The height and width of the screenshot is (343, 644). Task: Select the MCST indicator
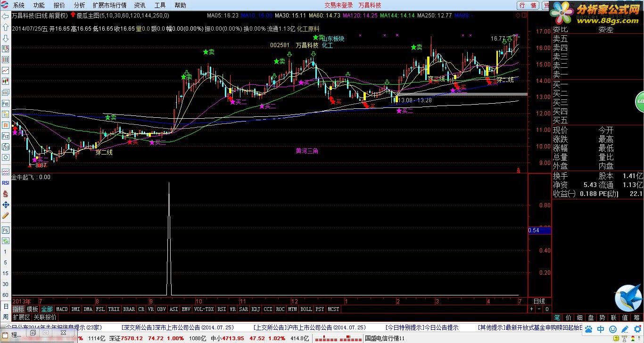tap(333, 309)
